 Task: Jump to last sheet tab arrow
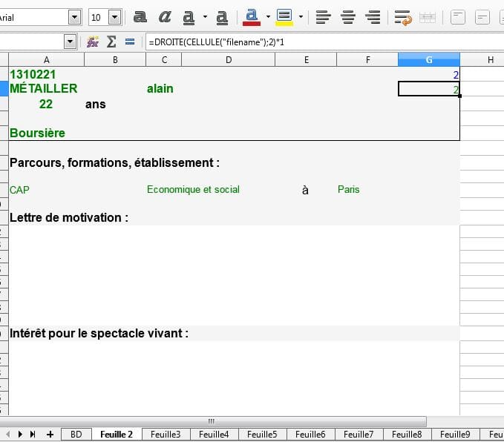[33, 435]
